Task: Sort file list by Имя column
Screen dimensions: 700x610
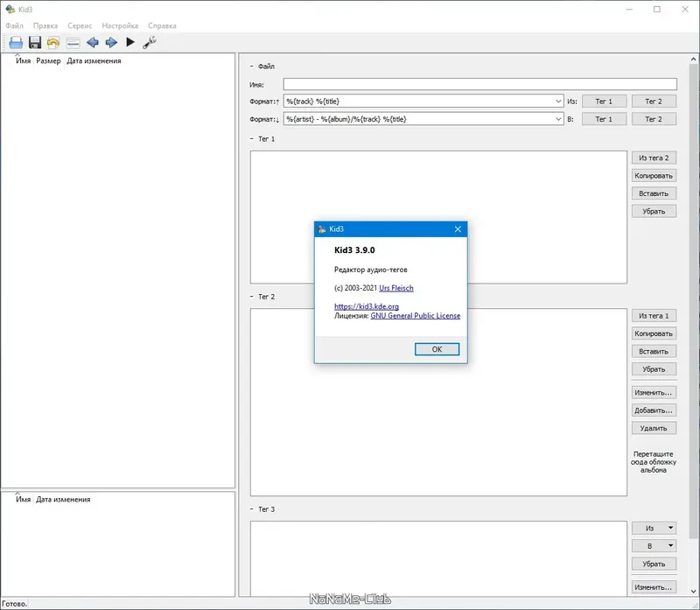Action: [x=24, y=60]
